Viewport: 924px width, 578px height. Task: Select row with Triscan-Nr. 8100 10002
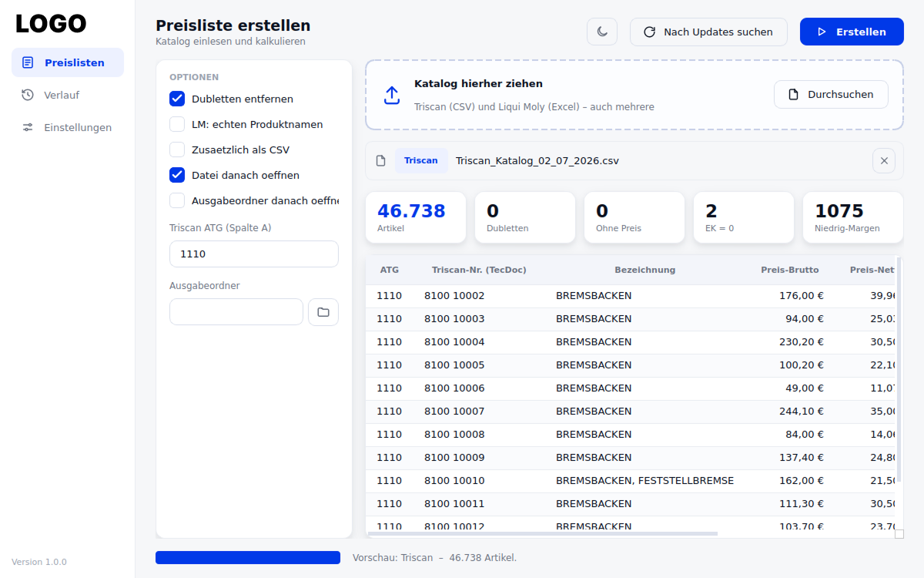tap(631, 296)
